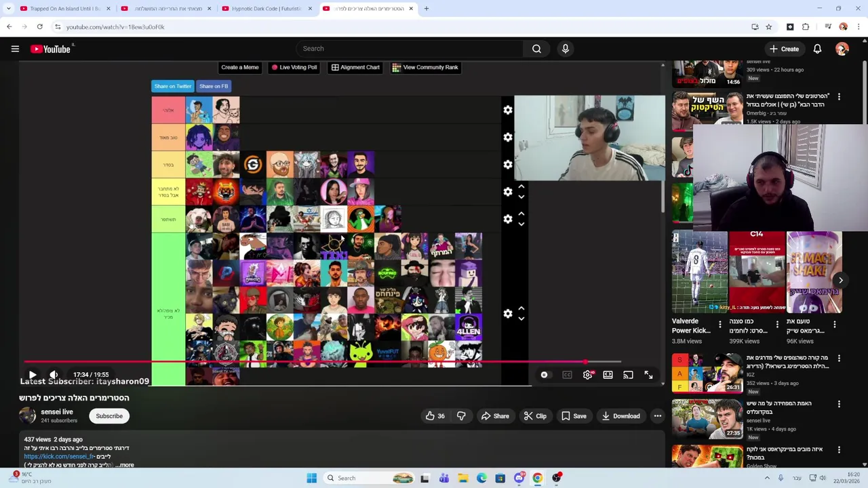Open the Grimace Shake short thumbnail
The height and width of the screenshot is (488, 868).
pos(814,272)
